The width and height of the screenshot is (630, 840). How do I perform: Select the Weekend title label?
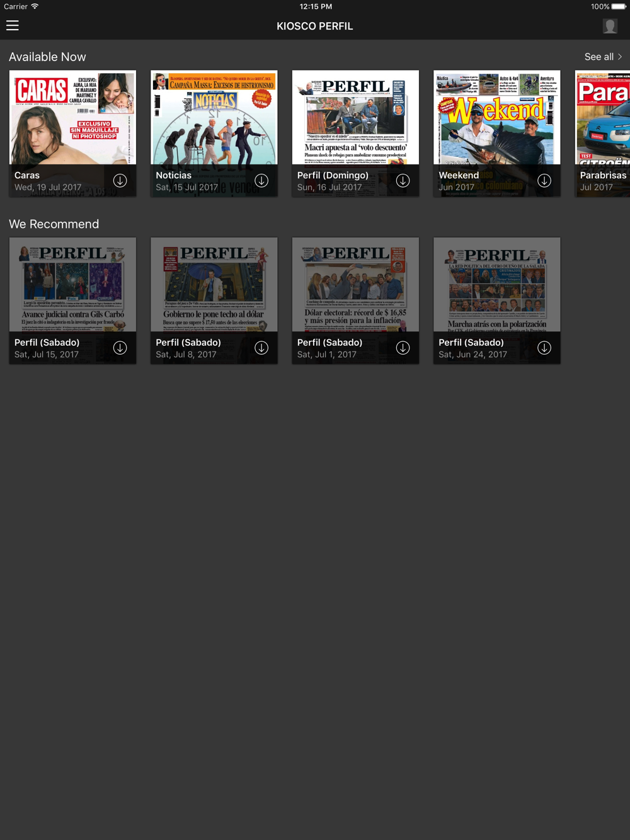[x=459, y=175]
